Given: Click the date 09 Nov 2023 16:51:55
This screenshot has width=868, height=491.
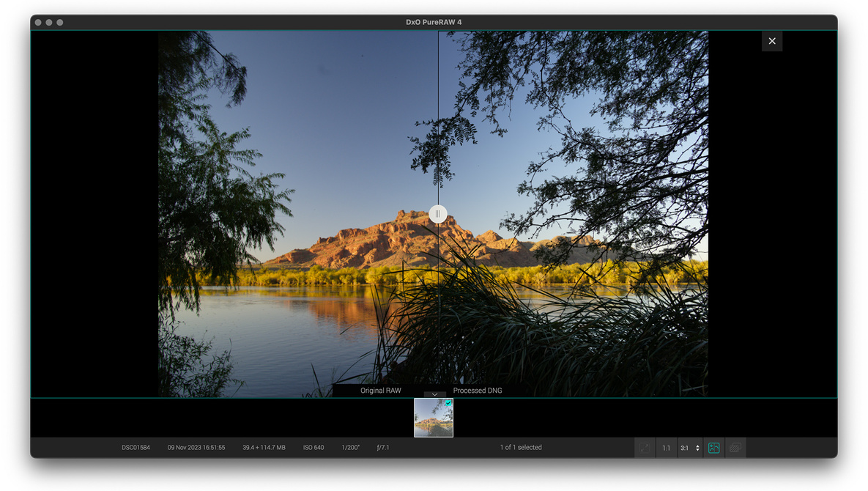Looking at the screenshot, I should tap(196, 447).
